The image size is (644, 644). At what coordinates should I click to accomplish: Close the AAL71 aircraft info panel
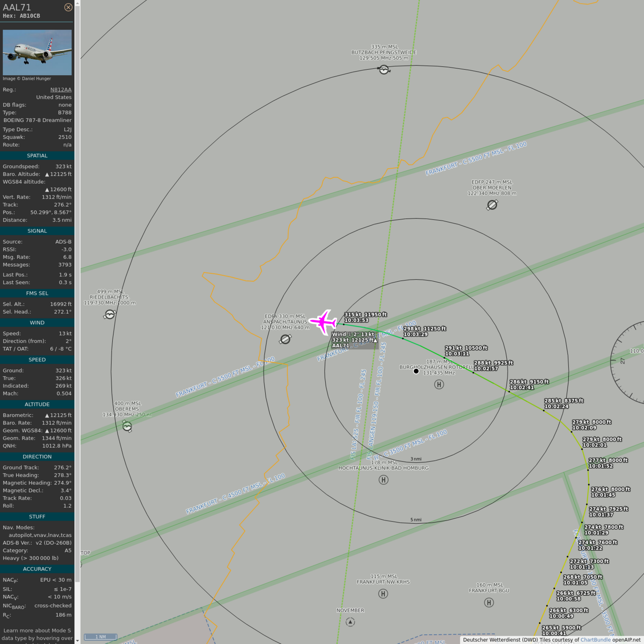68,7
